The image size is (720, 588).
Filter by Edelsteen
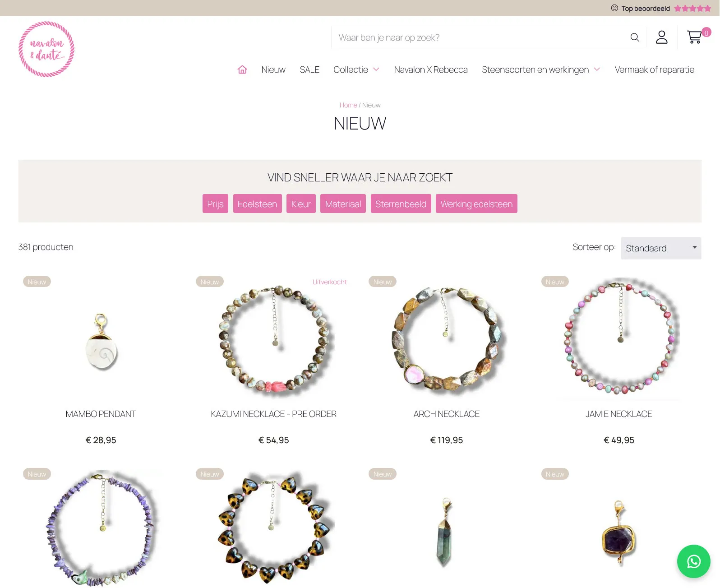[258, 204]
